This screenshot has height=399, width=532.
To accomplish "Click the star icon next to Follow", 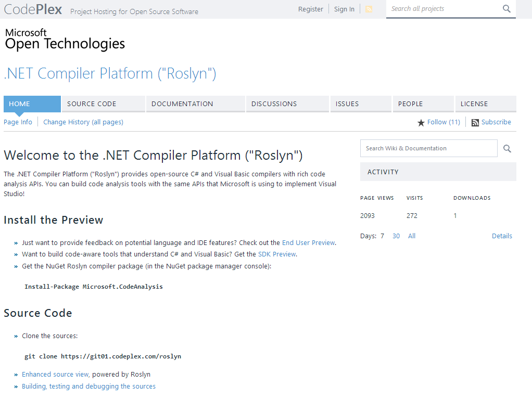I will coord(421,122).
